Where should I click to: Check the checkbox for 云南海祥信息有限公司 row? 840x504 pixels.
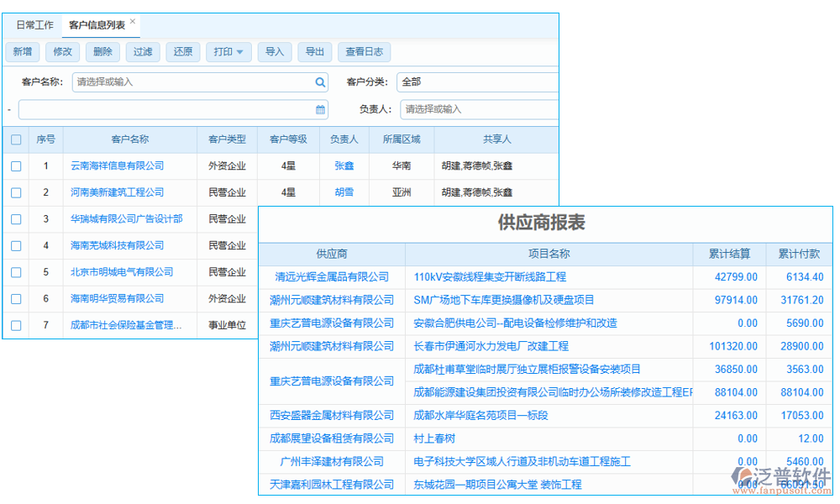click(x=15, y=165)
